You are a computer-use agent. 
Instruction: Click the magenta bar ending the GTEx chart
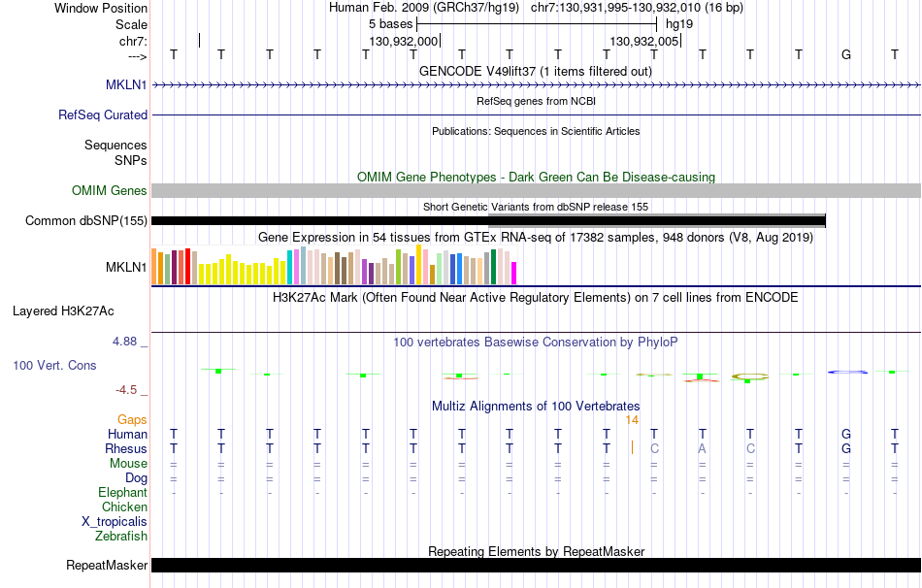coord(513,274)
